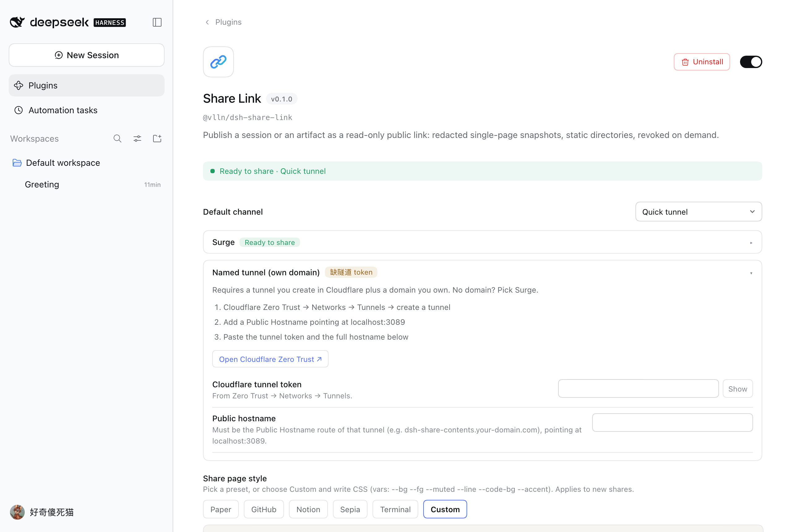Image resolution: width=792 pixels, height=532 pixels.
Task: Open Default channel Quick tunnel dropdown
Action: point(699,212)
